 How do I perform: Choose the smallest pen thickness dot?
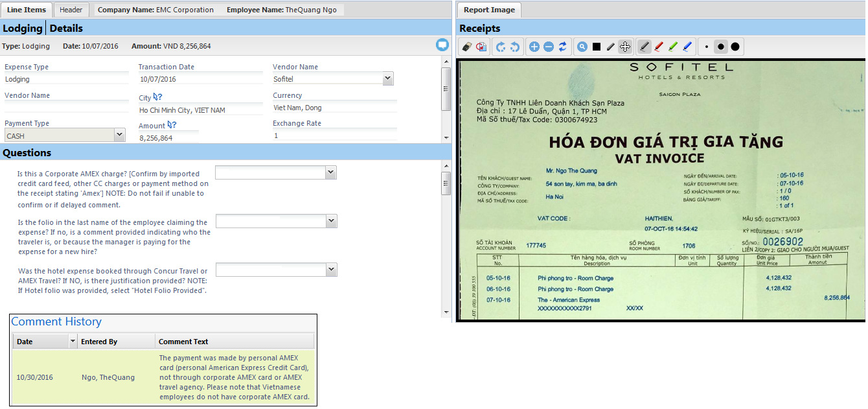click(x=707, y=47)
